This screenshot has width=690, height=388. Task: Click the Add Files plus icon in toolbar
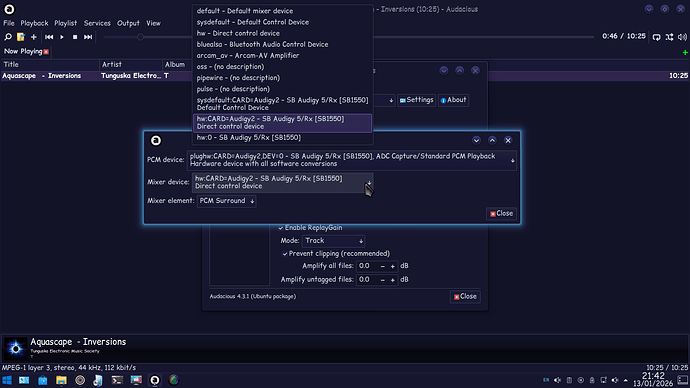coord(34,37)
